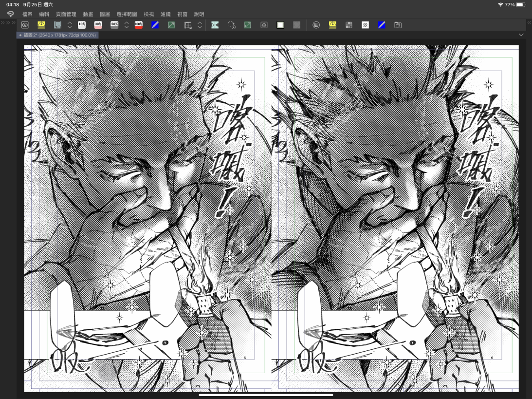Screen dimensions: 532x399
Task: Click the green scale icon before the grid icon
Action: 171,25
